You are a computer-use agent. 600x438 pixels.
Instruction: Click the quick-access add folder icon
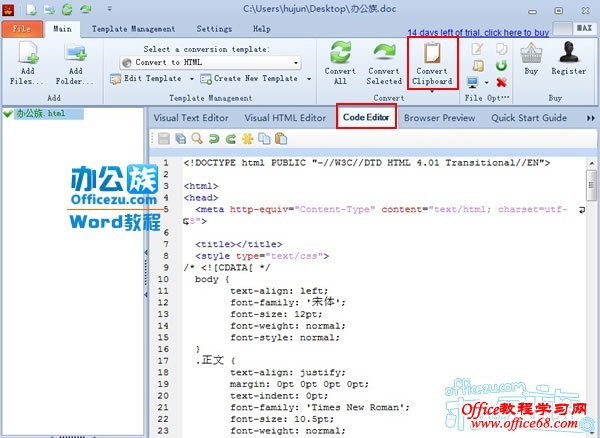(x=49, y=10)
